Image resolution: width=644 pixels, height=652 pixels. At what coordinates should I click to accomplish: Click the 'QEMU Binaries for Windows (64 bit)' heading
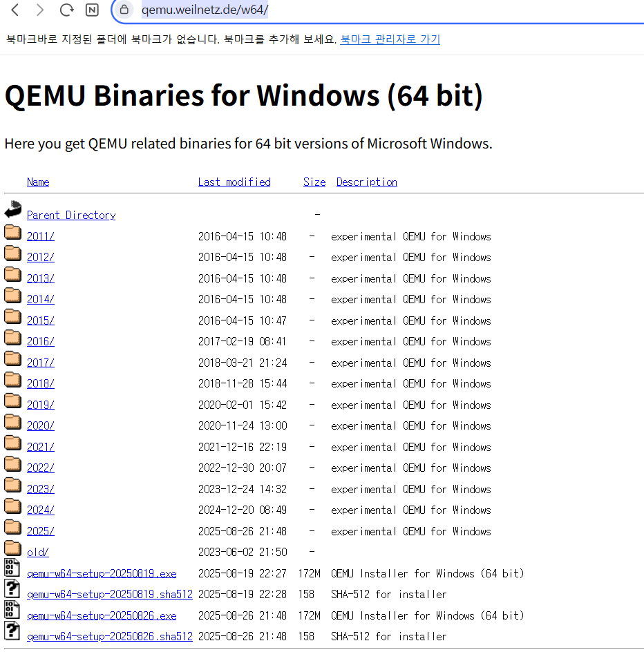click(x=244, y=95)
